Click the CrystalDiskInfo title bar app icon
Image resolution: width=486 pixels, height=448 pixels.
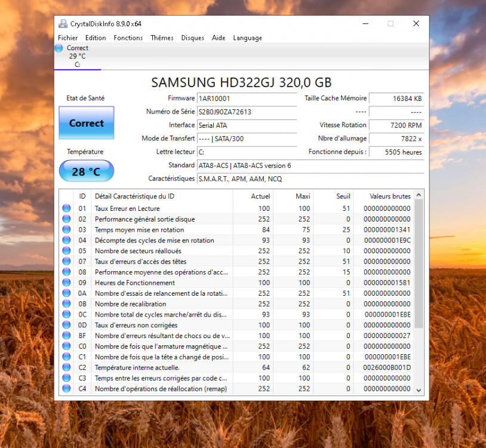click(63, 23)
